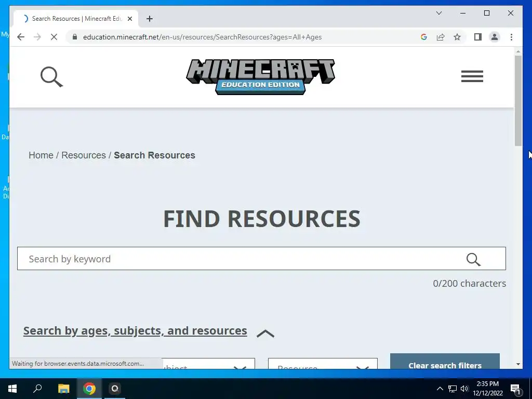Click scrollbar up arrow

click(518, 51)
